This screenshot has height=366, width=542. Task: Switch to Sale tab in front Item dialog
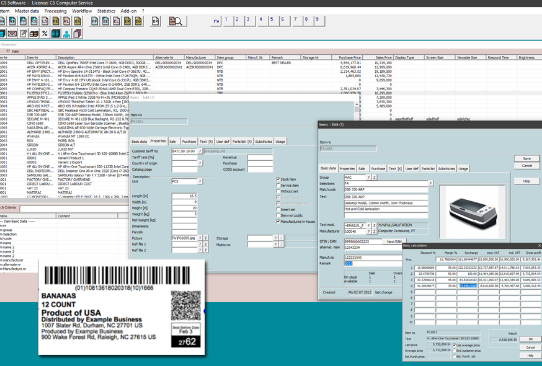coord(362,168)
